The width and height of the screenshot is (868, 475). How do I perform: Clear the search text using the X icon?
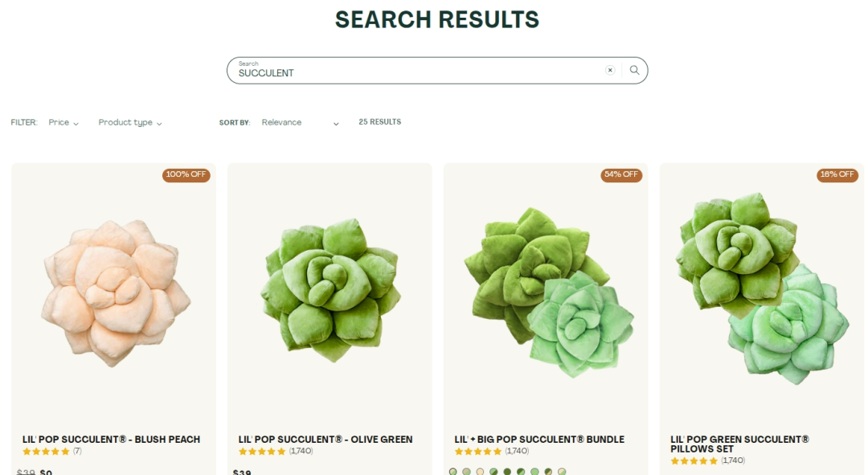610,70
